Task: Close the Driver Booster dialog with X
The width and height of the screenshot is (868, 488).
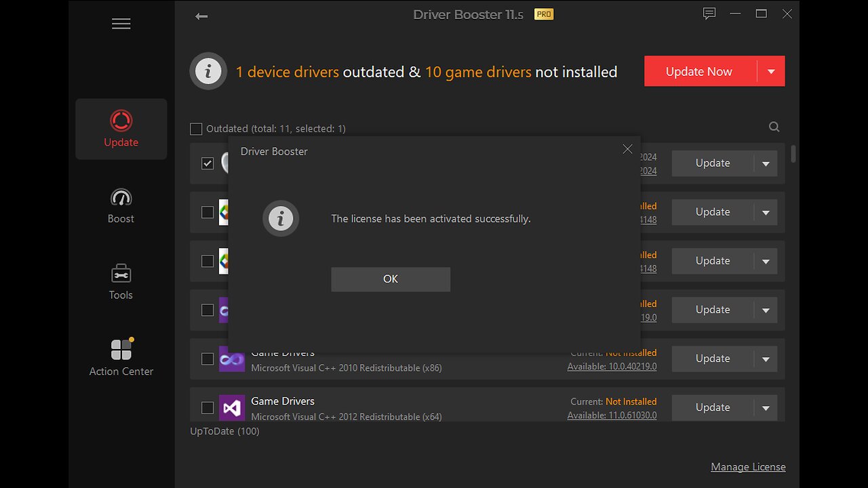Action: (627, 149)
